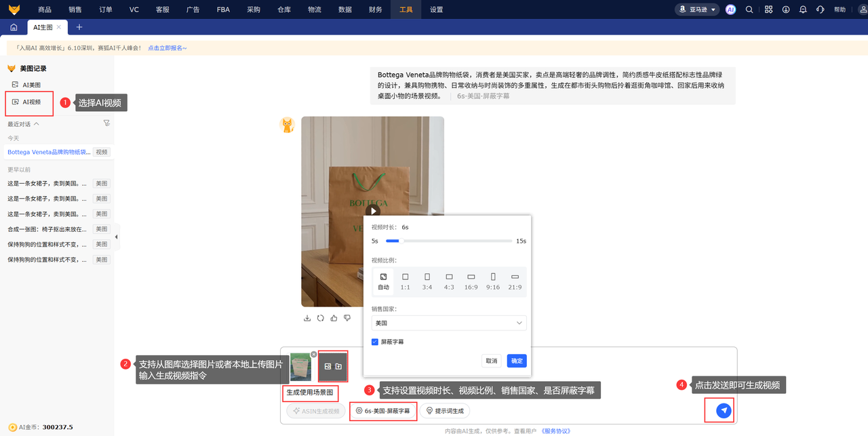Screen dimensions: 868x436
Task: Open the 销售 menu
Action: click(75, 9)
